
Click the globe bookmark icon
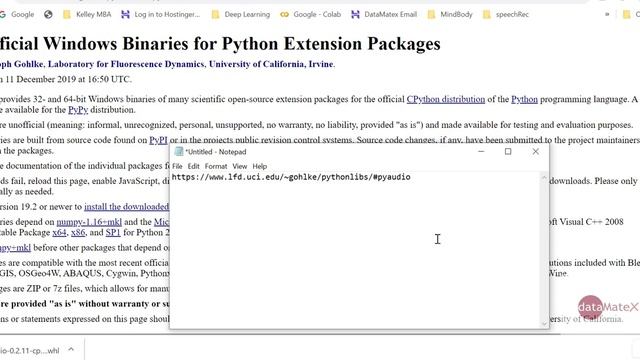coord(48,14)
